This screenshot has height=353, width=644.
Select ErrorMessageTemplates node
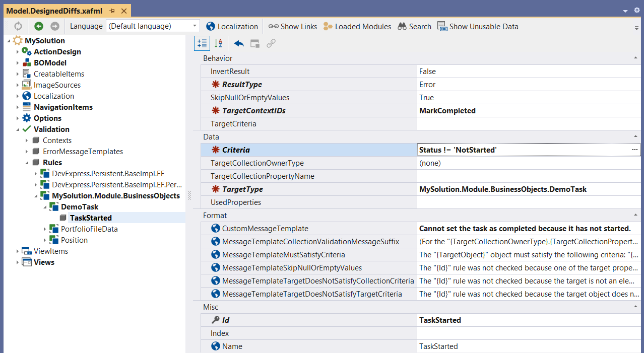[83, 152]
